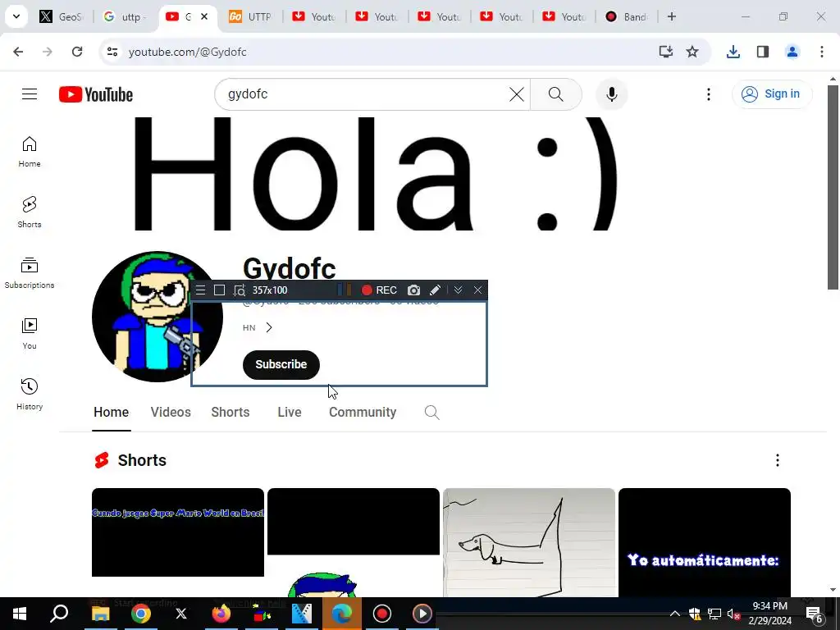Go forward in browser history
The width and height of the screenshot is (840, 630).
[48, 52]
